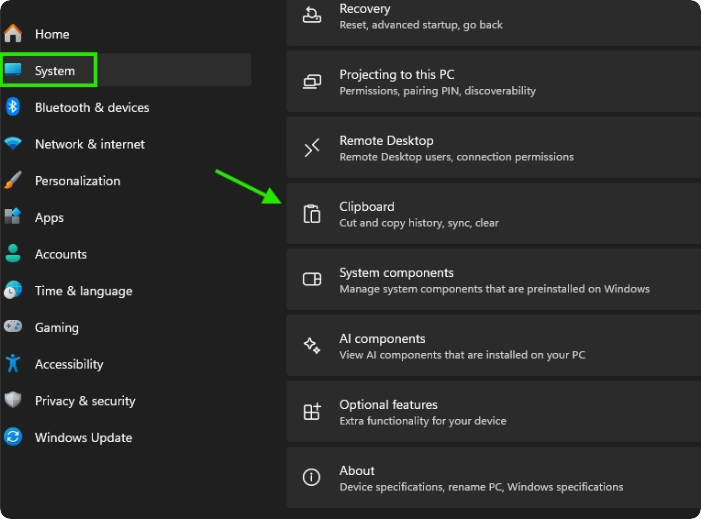Open Optional features page
701x519 pixels.
[x=494, y=411]
